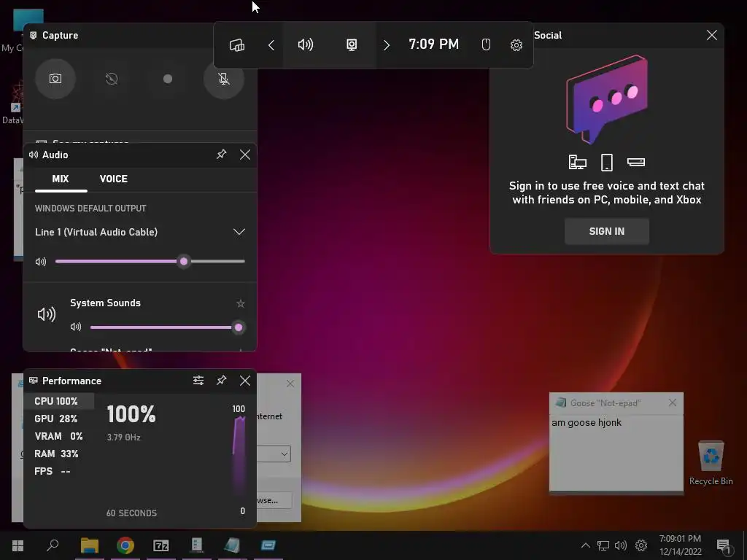Click the CPU usage graph

tap(239, 457)
